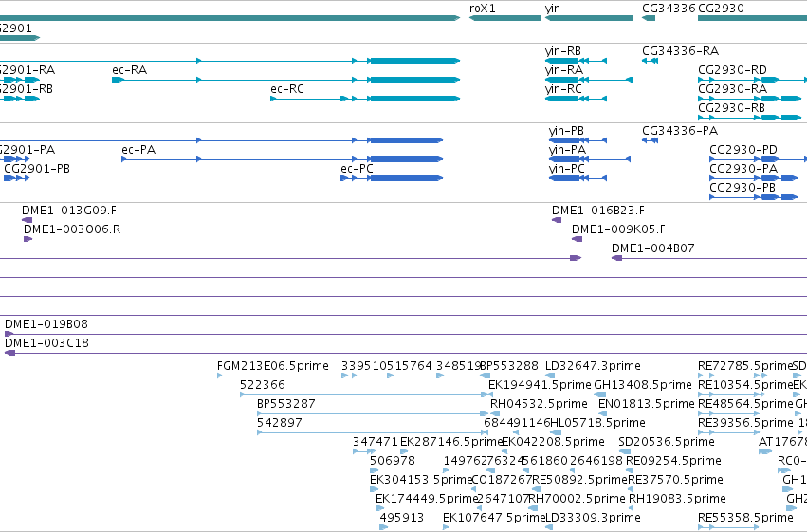Click the DME1-009K05.F clone label

pos(618,229)
